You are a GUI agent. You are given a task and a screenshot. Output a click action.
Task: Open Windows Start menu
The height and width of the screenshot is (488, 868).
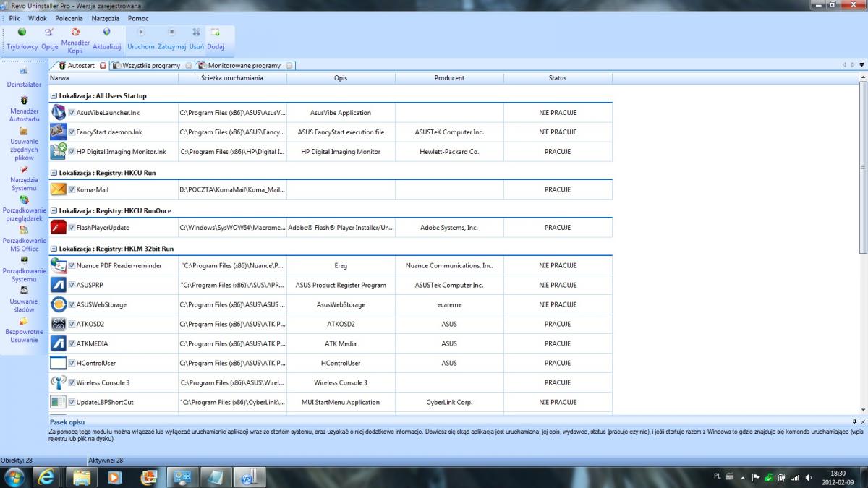14,476
